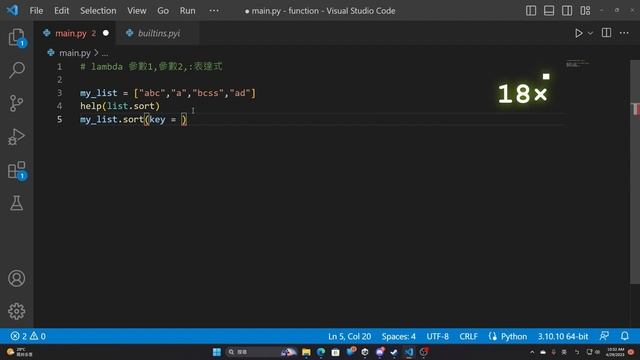Place cursor in help(list.sort) line

click(120, 106)
